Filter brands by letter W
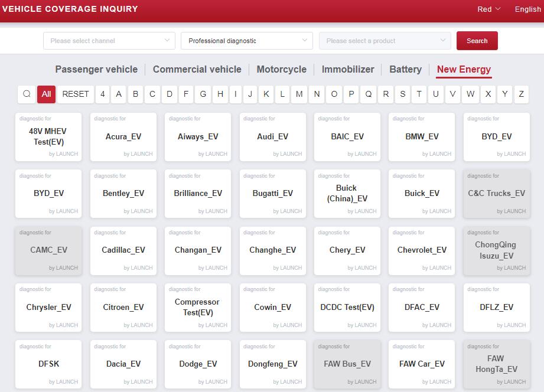The image size is (544, 392). point(470,94)
